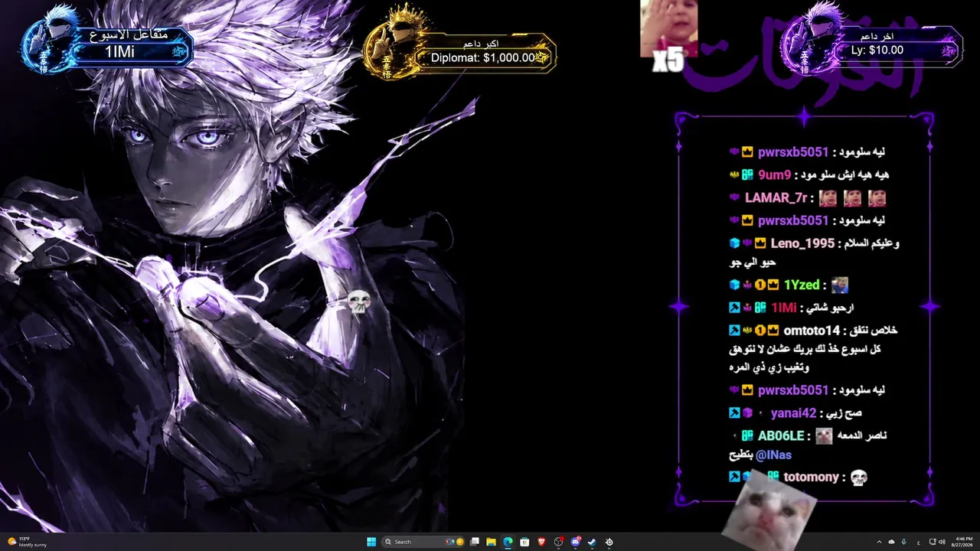Click username AB06LE in the chat
This screenshot has width=980, height=551.
781,436
